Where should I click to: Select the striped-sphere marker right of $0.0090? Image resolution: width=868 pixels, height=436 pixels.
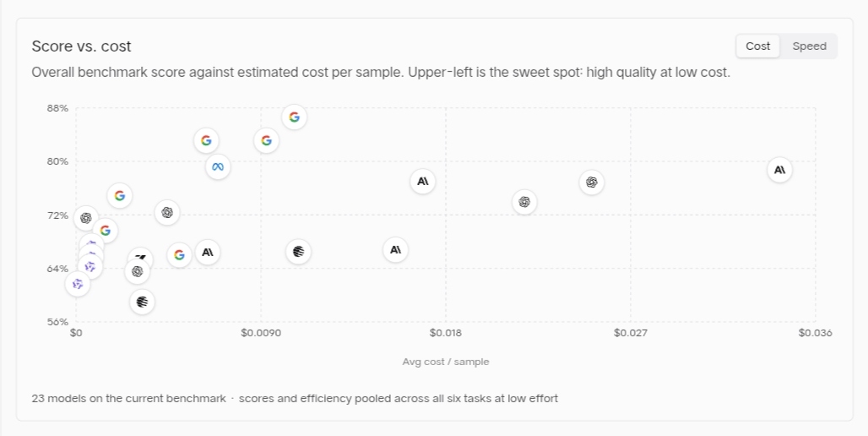tap(298, 252)
